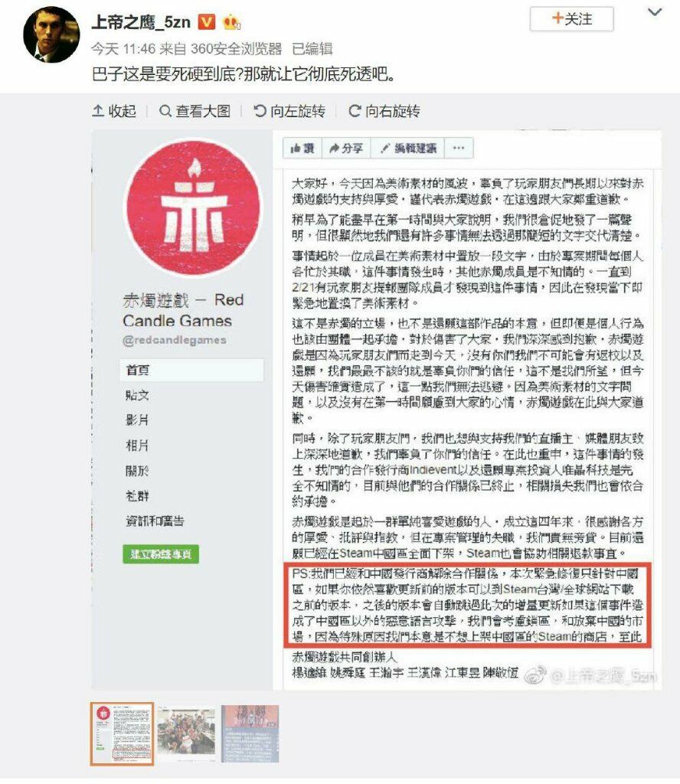Click the green 建立粉絲專頁 button
Image resolution: width=680 pixels, height=784 pixels.
[x=161, y=554]
